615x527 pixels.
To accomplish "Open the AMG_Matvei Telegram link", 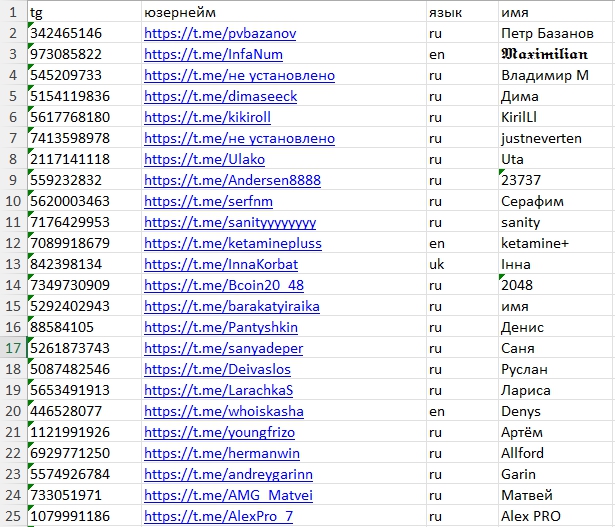I will pyautogui.click(x=228, y=495).
